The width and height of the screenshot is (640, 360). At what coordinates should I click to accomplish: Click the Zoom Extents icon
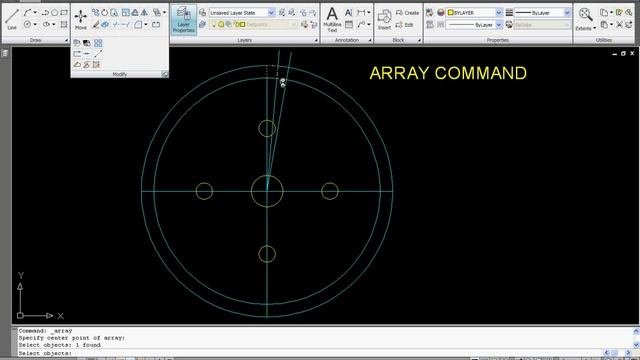point(585,16)
